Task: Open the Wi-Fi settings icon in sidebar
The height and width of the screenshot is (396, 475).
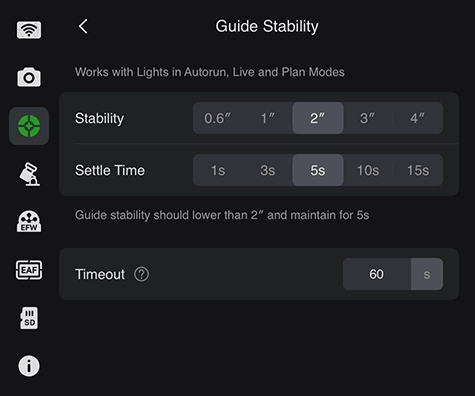Action: pos(29,30)
